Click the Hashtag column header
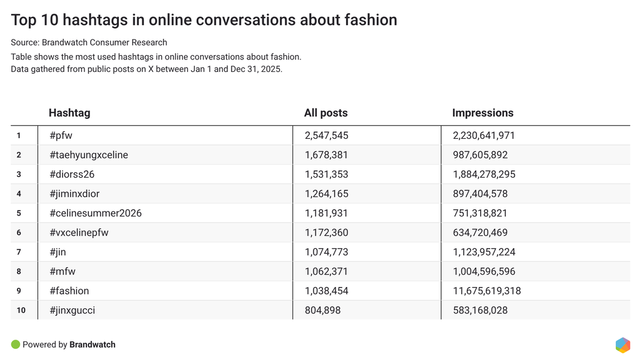 (69, 113)
